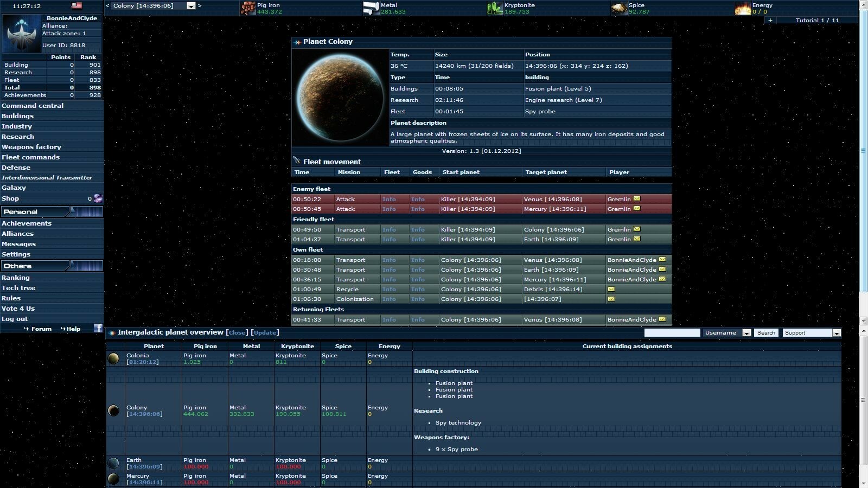Close the Intergalactic planet overview
The height and width of the screenshot is (488, 868).
pyautogui.click(x=237, y=332)
